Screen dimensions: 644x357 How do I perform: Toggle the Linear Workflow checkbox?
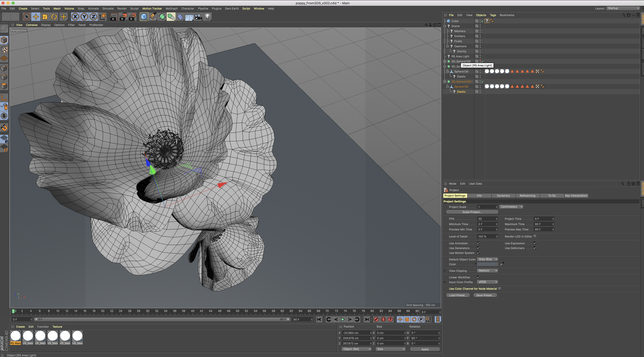(x=478, y=277)
